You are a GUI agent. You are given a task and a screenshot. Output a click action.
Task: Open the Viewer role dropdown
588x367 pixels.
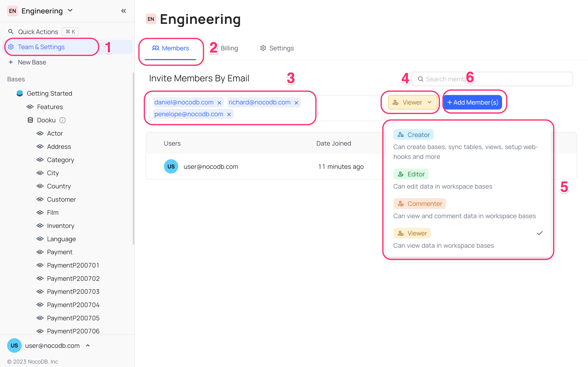(x=412, y=102)
